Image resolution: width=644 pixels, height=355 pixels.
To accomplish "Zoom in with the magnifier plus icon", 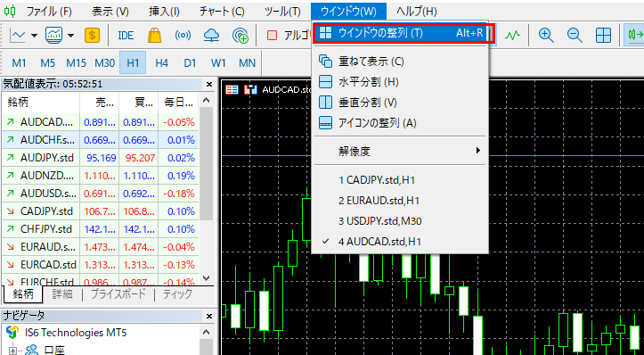I will point(546,36).
